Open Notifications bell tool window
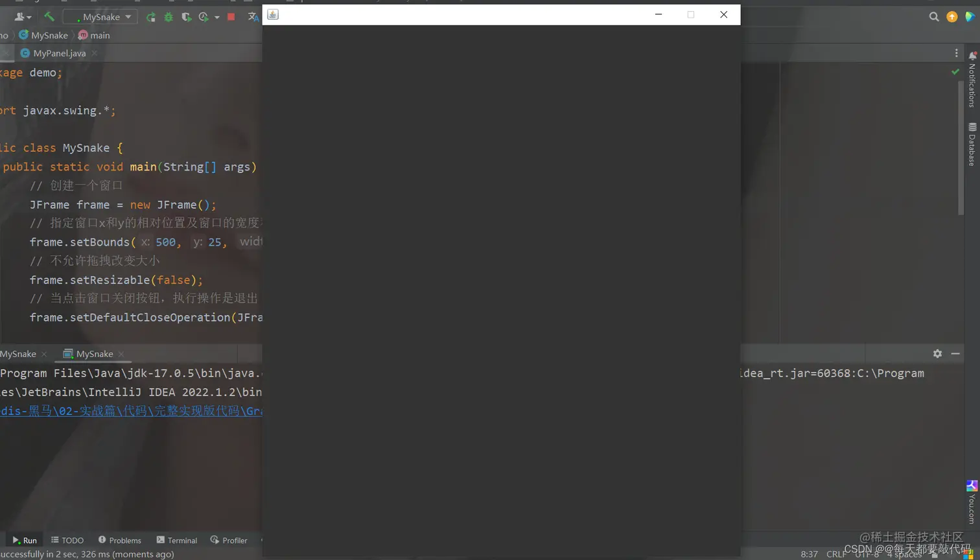 coord(972,80)
